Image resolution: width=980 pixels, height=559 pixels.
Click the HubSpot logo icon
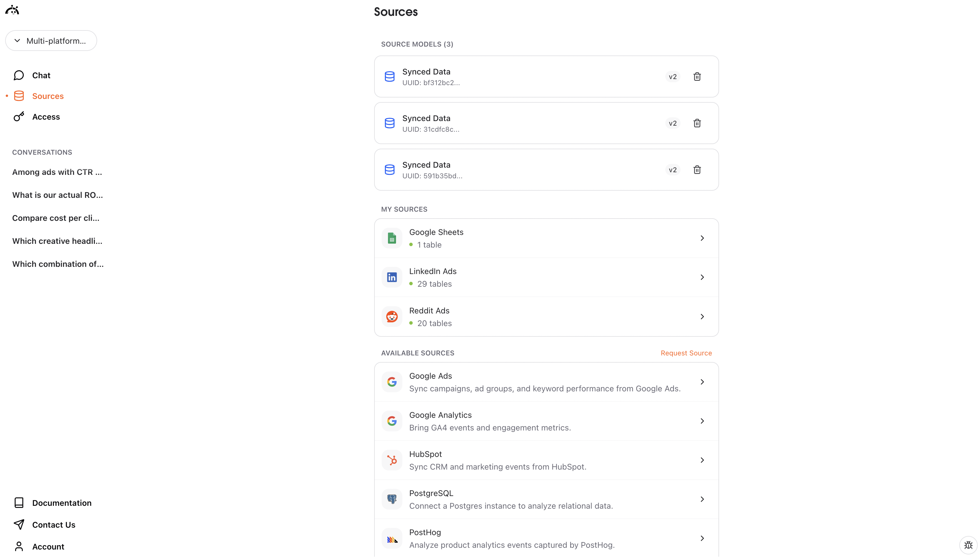point(391,460)
